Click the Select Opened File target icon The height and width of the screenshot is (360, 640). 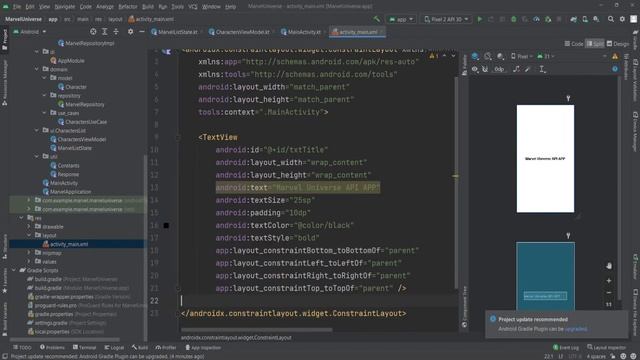point(93,31)
